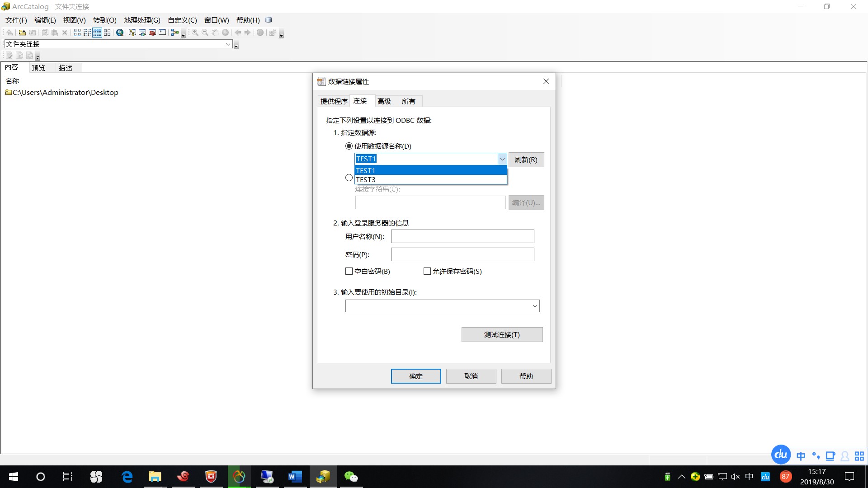Enable the 空白密码 checkbox

point(349,271)
